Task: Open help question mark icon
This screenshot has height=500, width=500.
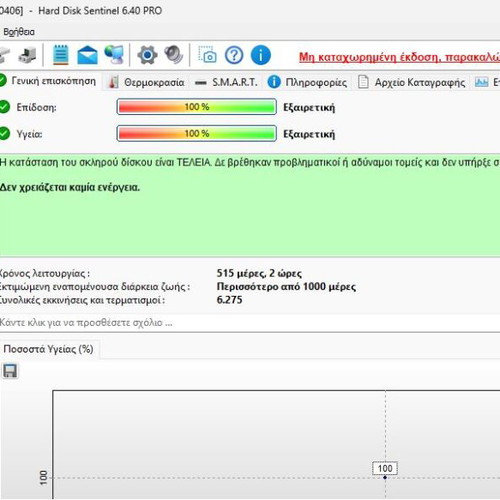Action: tap(234, 55)
